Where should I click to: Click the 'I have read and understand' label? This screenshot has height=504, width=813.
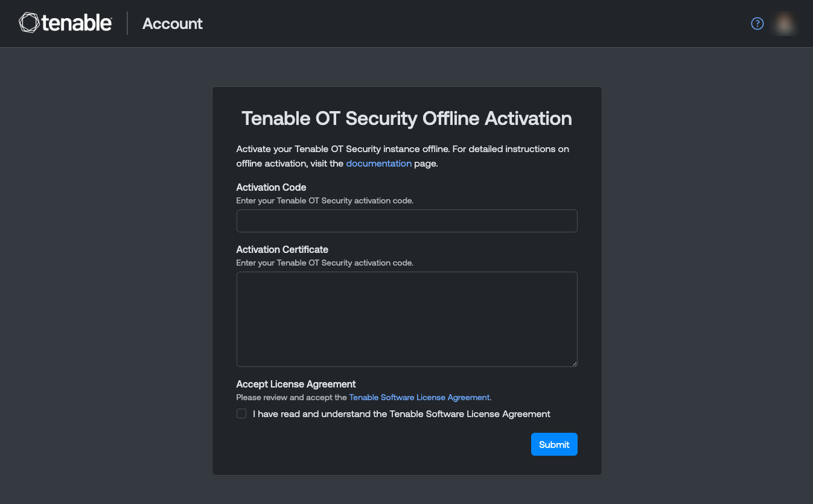[x=401, y=414]
